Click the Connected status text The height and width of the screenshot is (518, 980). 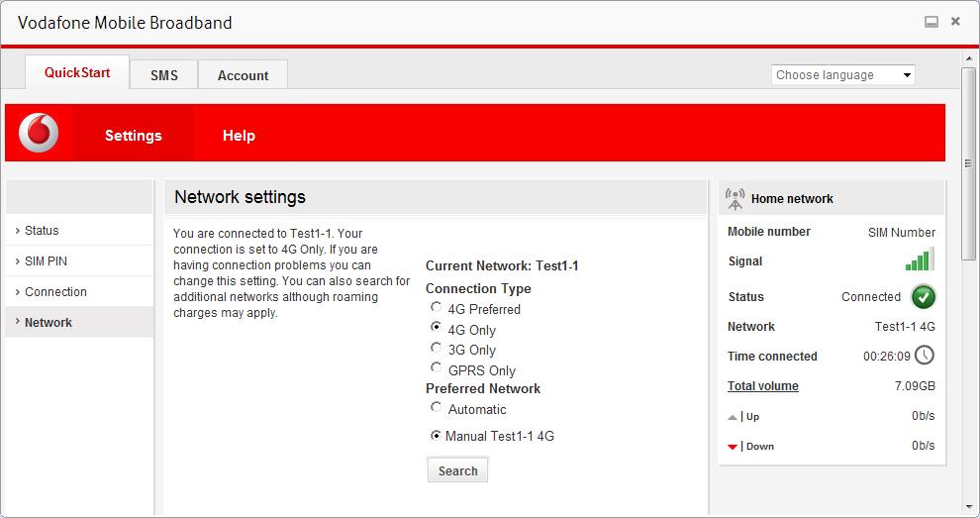(871, 296)
